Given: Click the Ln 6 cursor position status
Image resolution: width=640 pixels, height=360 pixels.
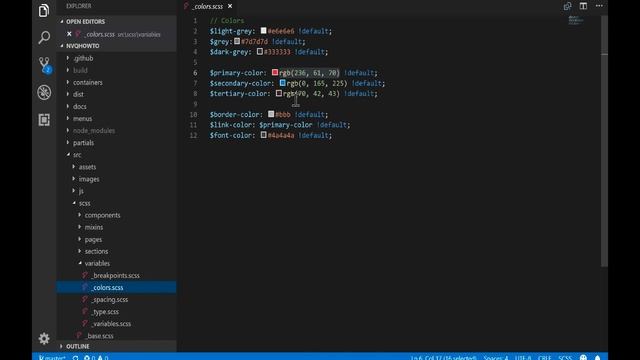Looking at the screenshot, I should (x=443, y=358).
